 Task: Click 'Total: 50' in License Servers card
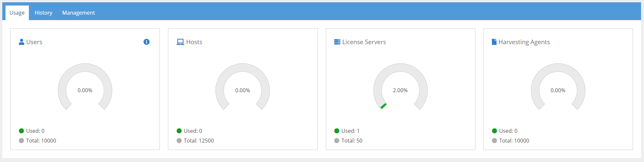point(352,141)
